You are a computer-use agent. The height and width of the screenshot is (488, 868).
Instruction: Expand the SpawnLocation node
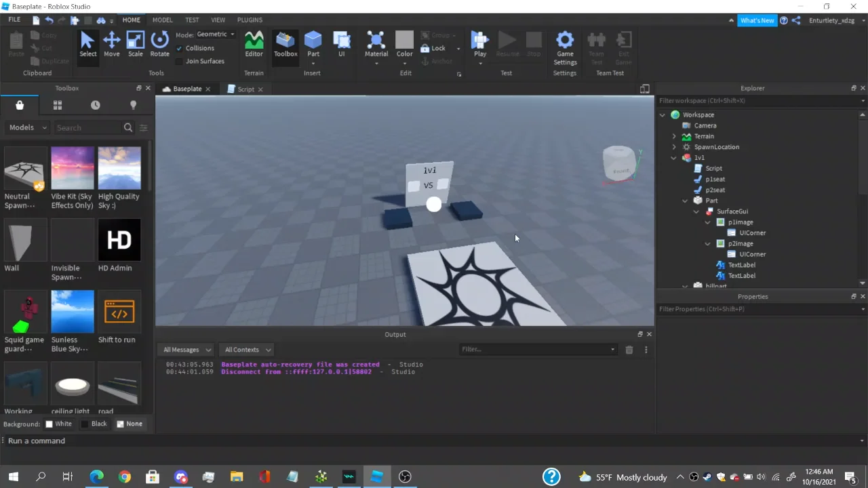click(674, 147)
